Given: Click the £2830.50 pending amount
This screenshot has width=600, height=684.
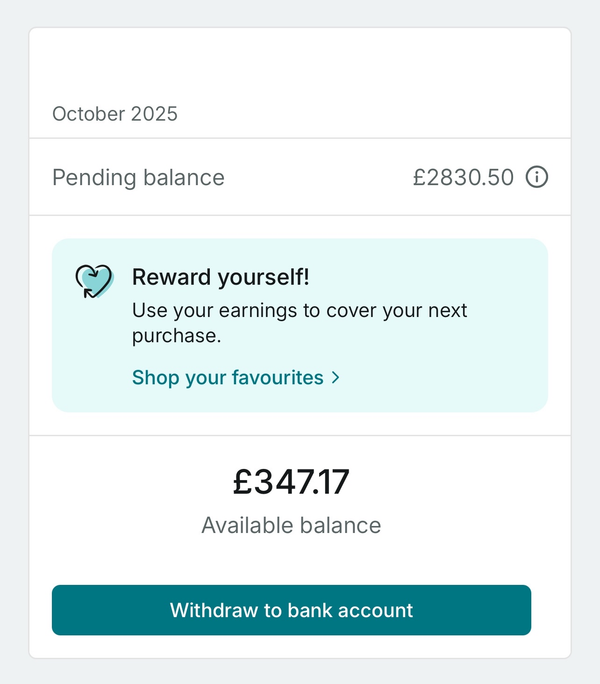Looking at the screenshot, I should [463, 178].
